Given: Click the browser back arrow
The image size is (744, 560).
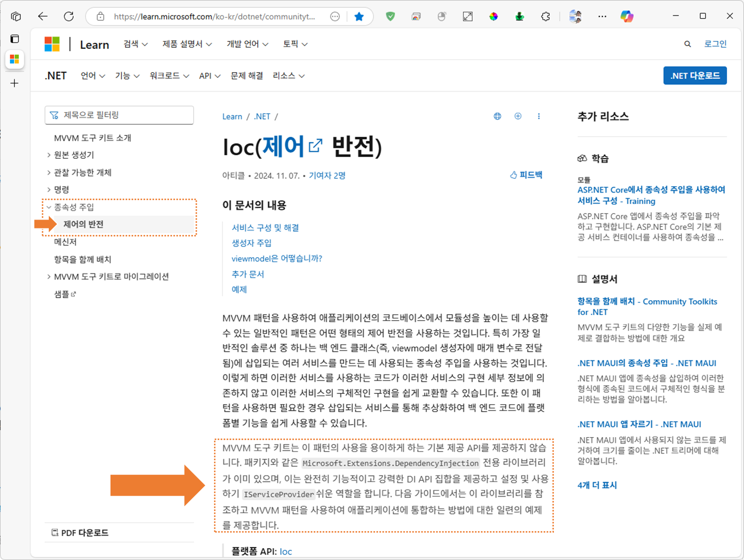Looking at the screenshot, I should tap(43, 16).
